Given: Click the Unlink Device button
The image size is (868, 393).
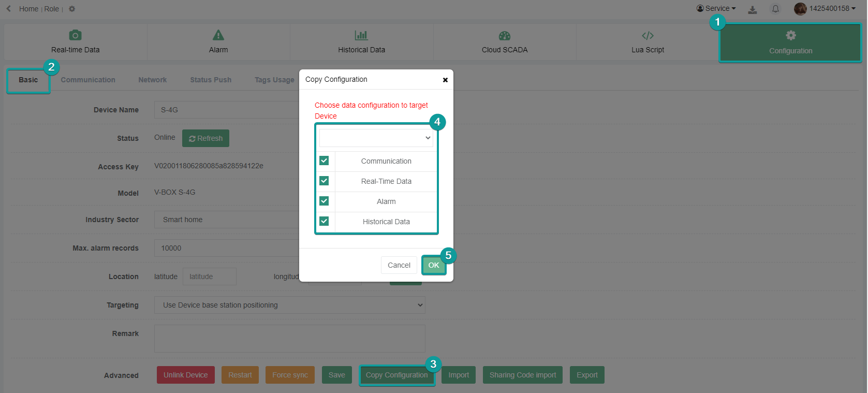Looking at the screenshot, I should pos(186,375).
